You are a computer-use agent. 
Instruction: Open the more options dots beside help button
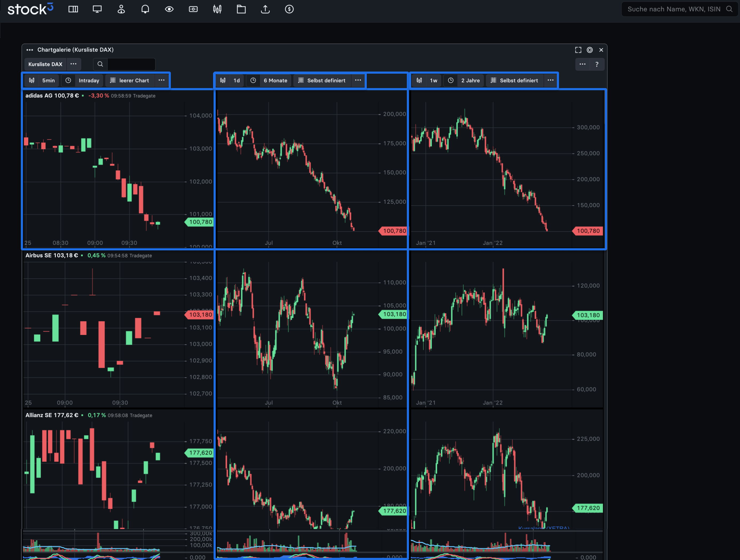point(582,64)
